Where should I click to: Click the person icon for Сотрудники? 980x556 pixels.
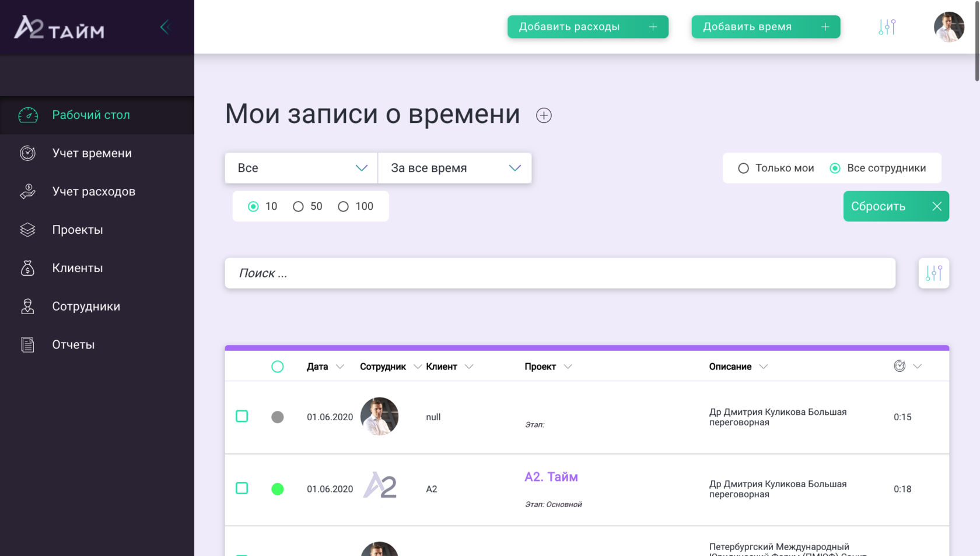(x=27, y=307)
